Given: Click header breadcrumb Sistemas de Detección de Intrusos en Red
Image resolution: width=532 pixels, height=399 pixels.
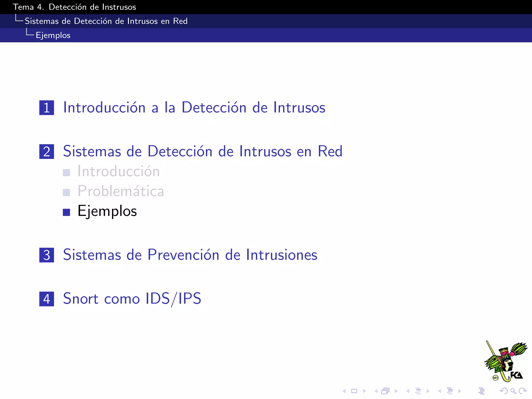Looking at the screenshot, I should coord(106,21).
